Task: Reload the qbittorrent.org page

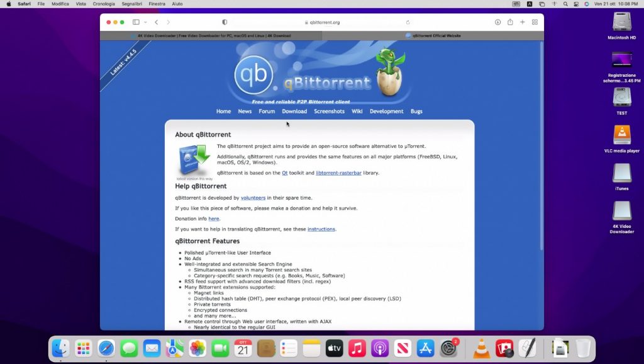Action: point(408,22)
